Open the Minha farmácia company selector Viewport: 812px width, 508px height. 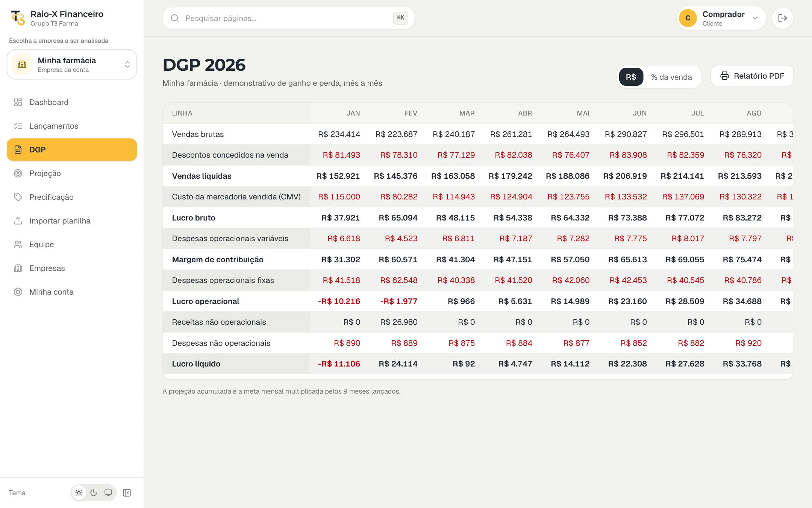click(72, 64)
